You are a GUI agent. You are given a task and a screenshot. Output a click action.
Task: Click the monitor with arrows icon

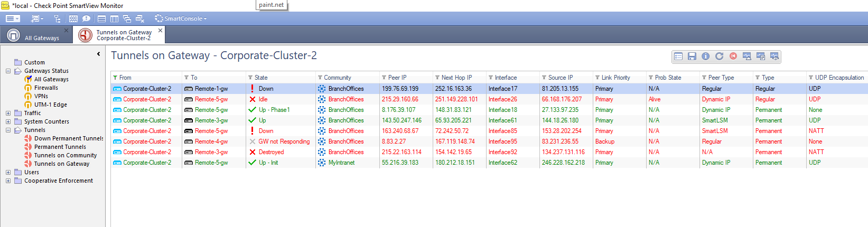pyautogui.click(x=774, y=56)
